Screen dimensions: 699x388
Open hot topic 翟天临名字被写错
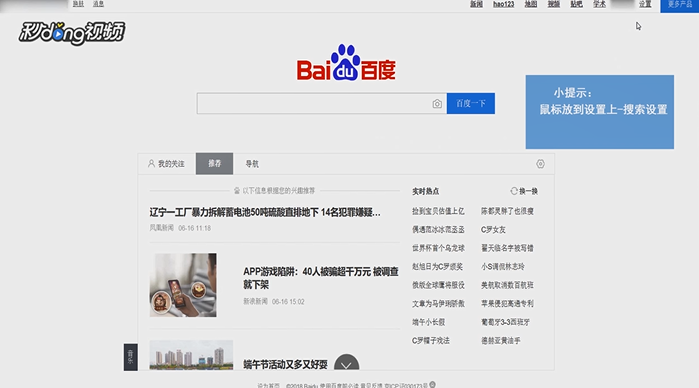click(x=507, y=248)
